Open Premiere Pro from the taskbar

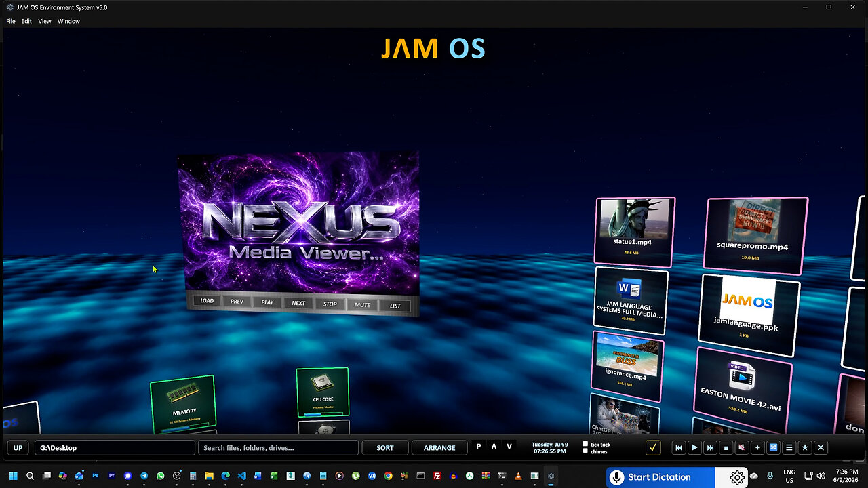click(x=112, y=476)
